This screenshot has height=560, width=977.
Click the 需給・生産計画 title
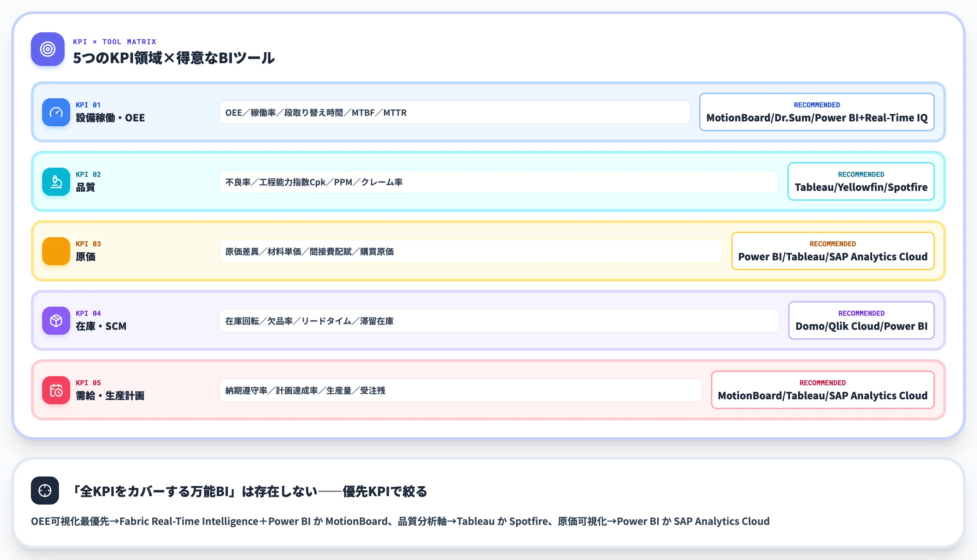[x=110, y=396]
